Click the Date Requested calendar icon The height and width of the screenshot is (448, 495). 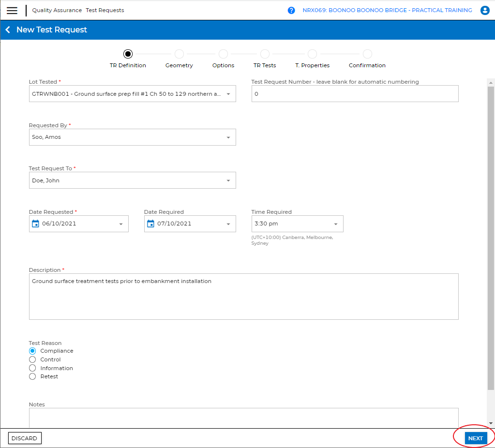click(x=35, y=224)
